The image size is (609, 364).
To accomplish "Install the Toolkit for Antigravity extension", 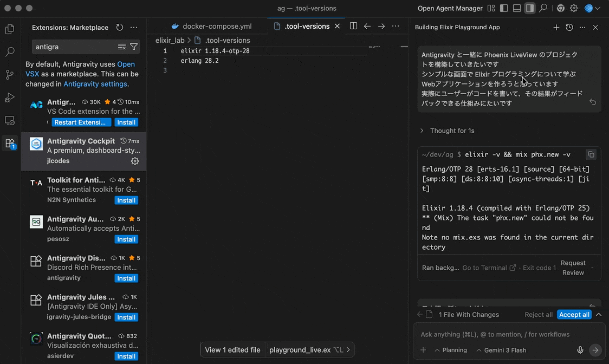I will (126, 200).
